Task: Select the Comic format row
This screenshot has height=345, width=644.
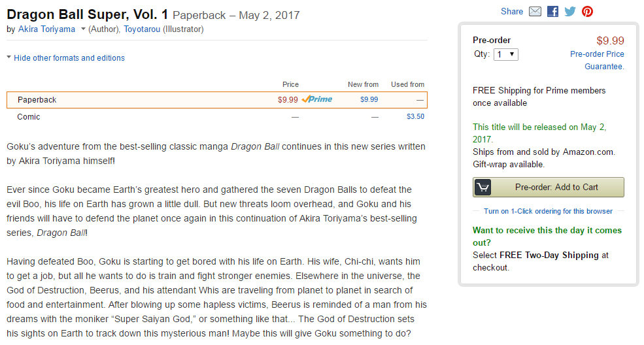Action: 217,116
